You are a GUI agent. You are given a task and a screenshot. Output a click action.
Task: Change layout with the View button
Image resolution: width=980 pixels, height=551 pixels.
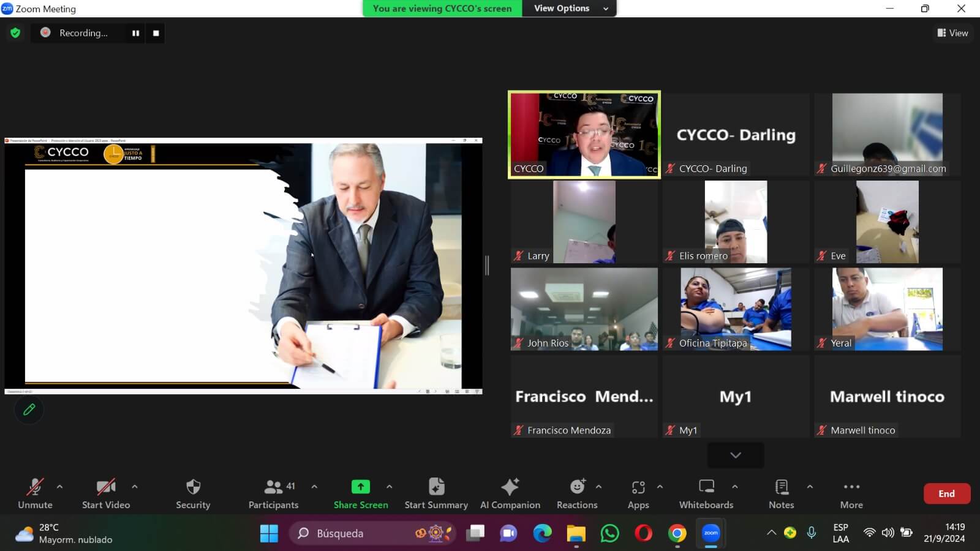pos(952,33)
